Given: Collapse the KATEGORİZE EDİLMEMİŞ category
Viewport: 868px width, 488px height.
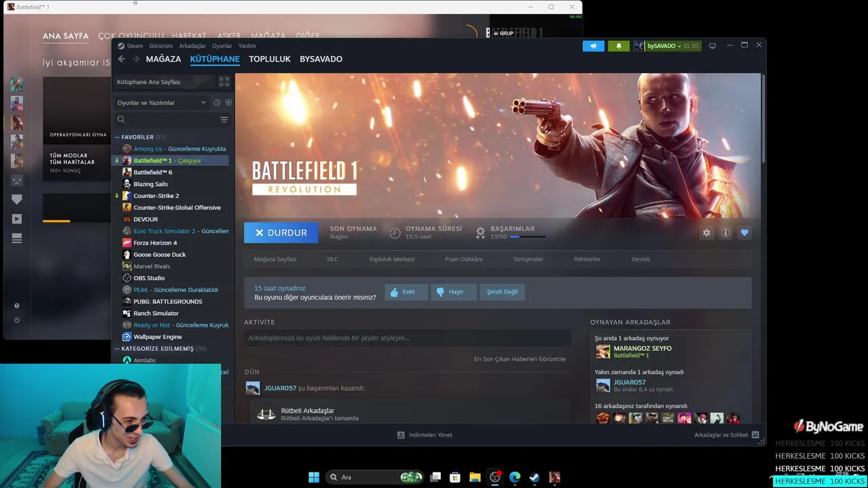Looking at the screenshot, I should pos(117,348).
